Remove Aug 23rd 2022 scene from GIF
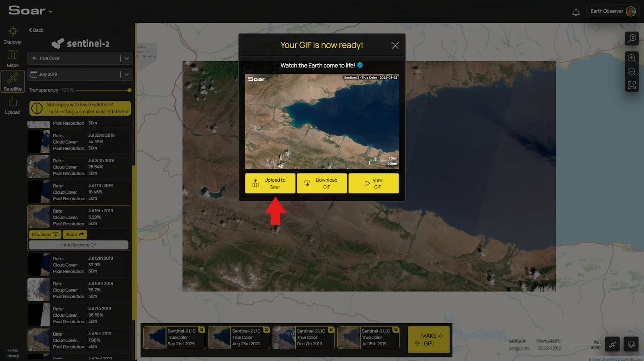Screen dimensions: 644x361 pos(266,330)
